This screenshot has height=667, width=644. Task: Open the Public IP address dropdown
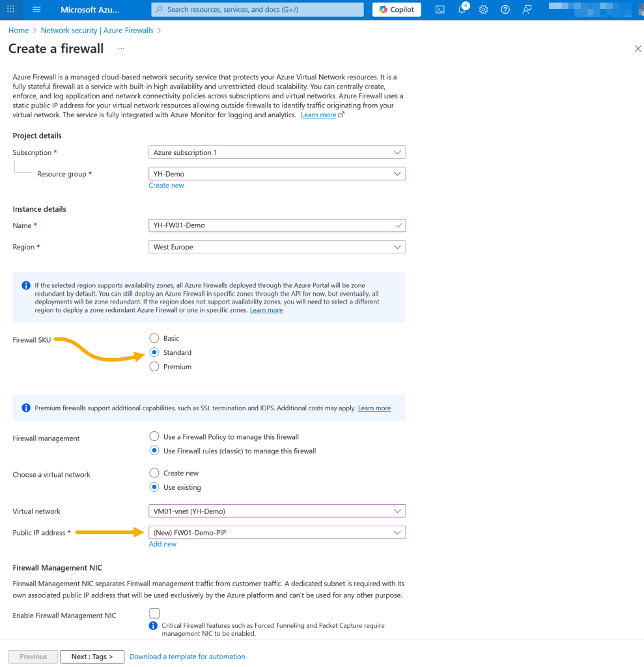click(277, 533)
